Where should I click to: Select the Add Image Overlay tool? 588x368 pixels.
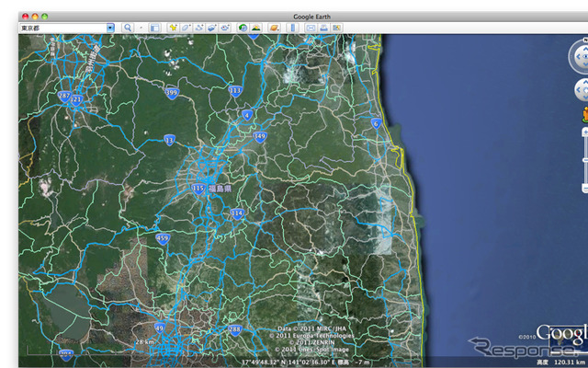click(212, 28)
